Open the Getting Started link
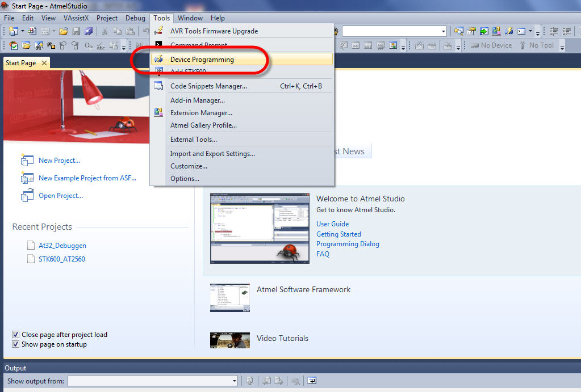The image size is (581, 392). (x=338, y=234)
